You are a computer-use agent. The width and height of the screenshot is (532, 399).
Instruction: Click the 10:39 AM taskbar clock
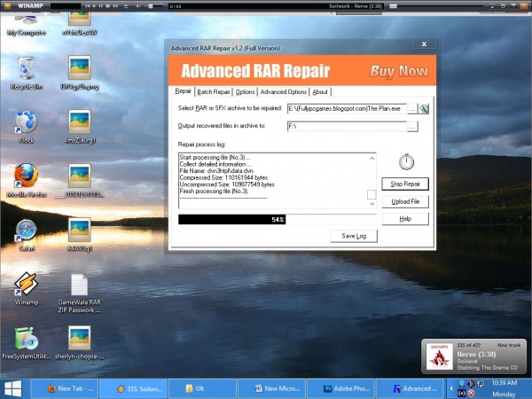click(x=505, y=383)
